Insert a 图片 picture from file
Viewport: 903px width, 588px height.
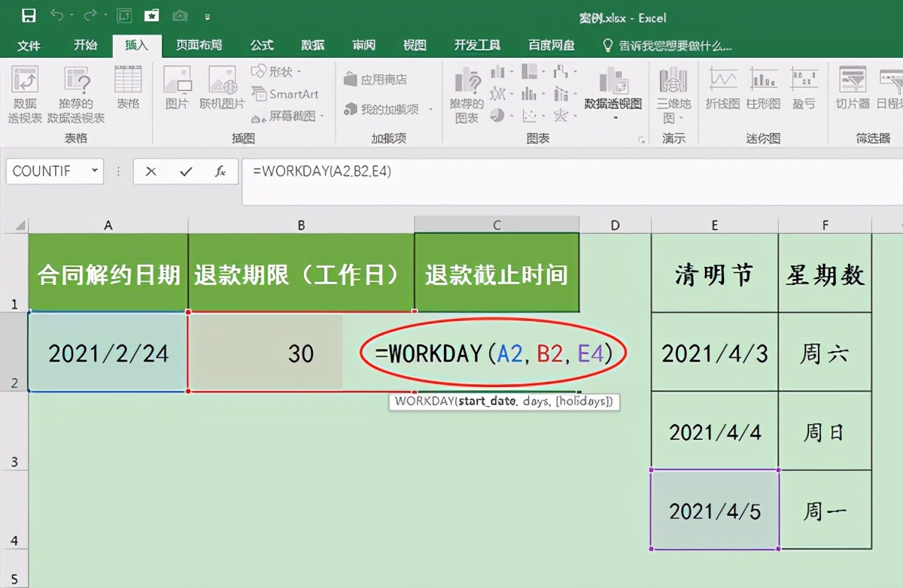click(x=177, y=86)
